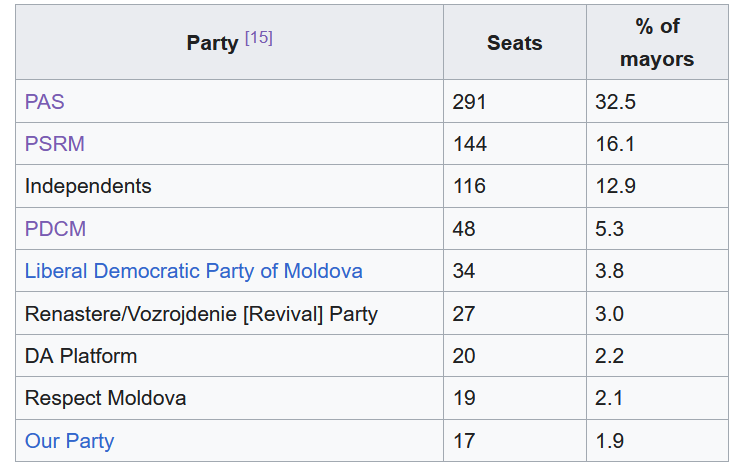Open the PAS party link
Screen dimensions: 741x468
tap(44, 102)
